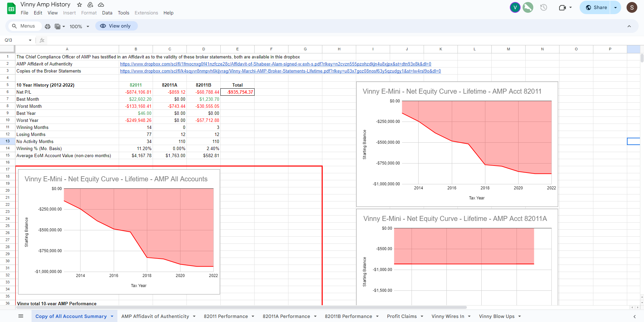Switch to 82011B Performance sheet
Screen dimensions: 644x322
point(348,316)
